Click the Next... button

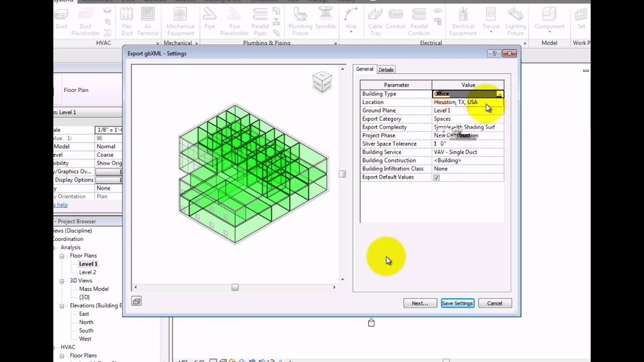point(420,303)
